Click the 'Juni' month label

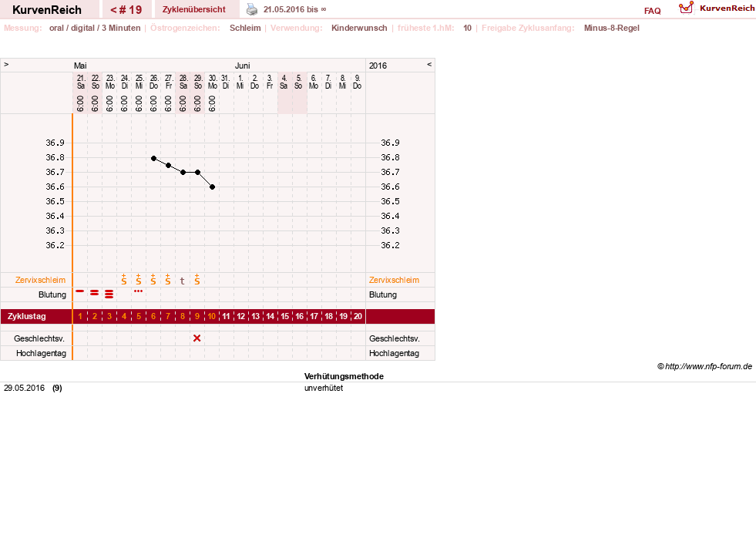pyautogui.click(x=242, y=66)
